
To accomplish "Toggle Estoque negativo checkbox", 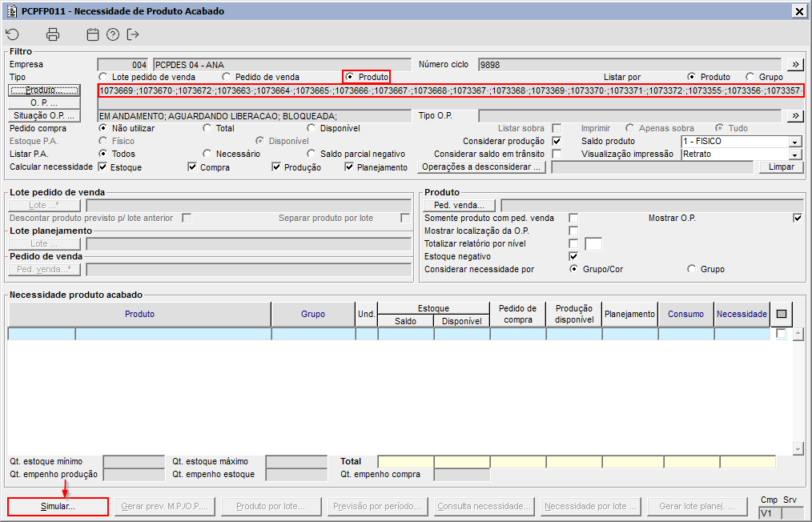I will coord(573,256).
